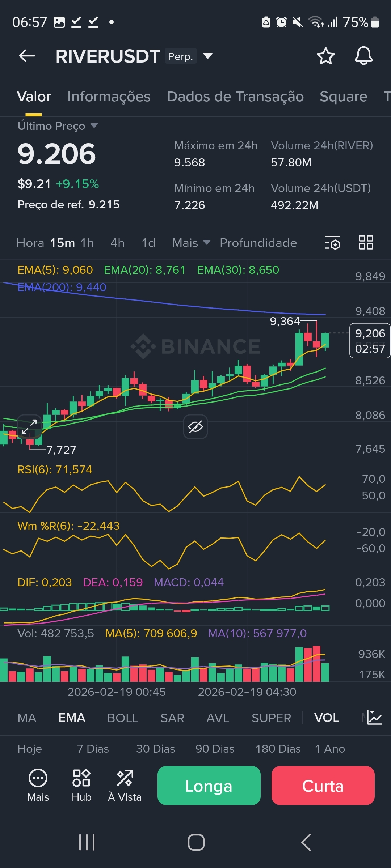
Task: Tap the Vol: 482 753,5 label
Action: pos(56,633)
